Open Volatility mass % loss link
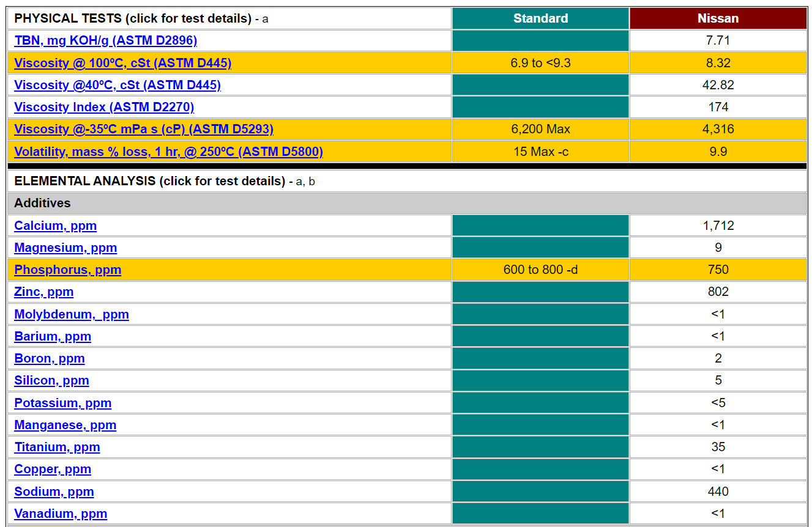Image resolution: width=812 pixels, height=527 pixels. click(x=168, y=151)
